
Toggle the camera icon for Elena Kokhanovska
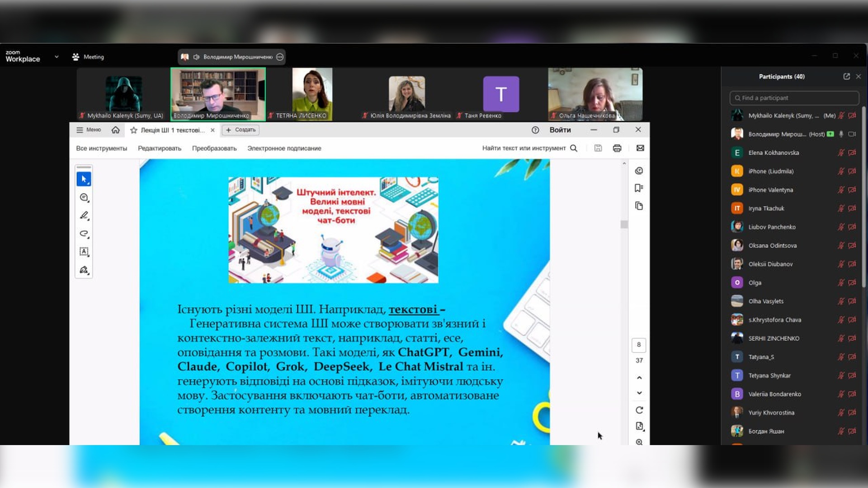click(852, 153)
